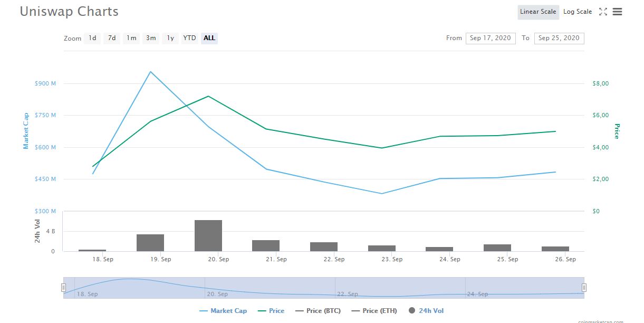Open the chart hamburger menu
Viewport: 644px width, 323px height.
coord(617,12)
